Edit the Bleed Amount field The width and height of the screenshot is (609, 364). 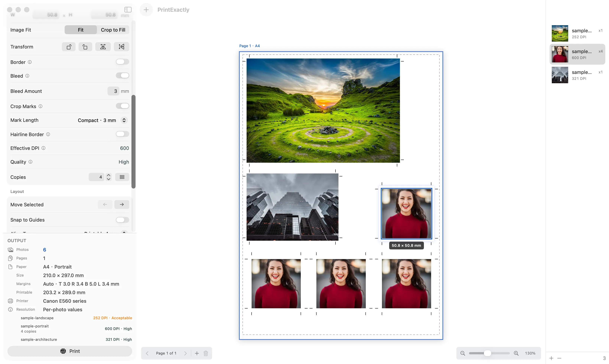tap(113, 91)
